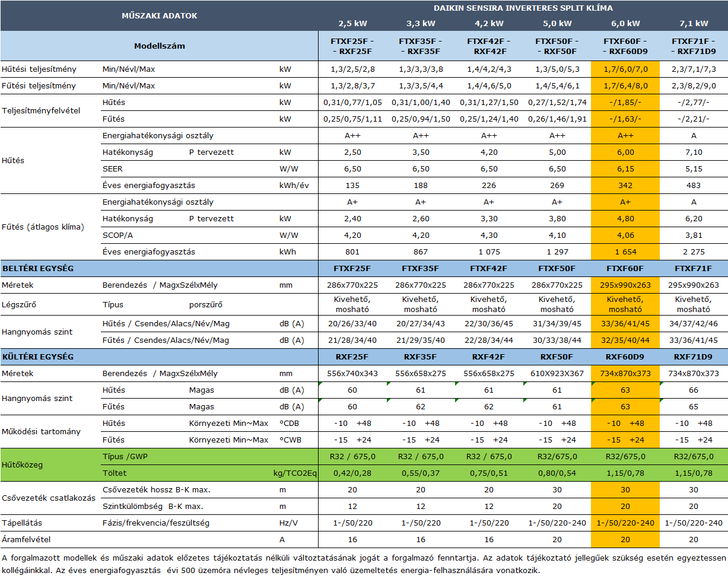Image resolution: width=728 pixels, height=576 pixels.
Task: Click power input value '-/2,77/-'
Action: click(x=694, y=102)
